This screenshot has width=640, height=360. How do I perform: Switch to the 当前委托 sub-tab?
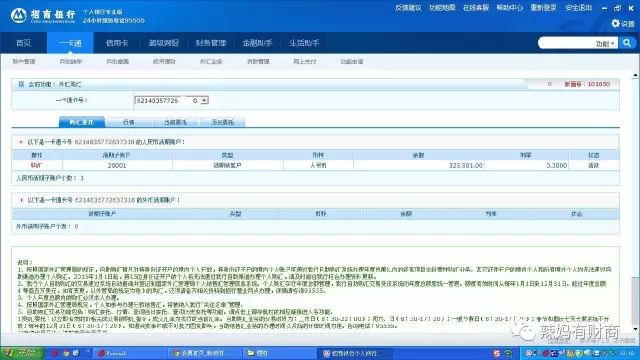(x=176, y=122)
